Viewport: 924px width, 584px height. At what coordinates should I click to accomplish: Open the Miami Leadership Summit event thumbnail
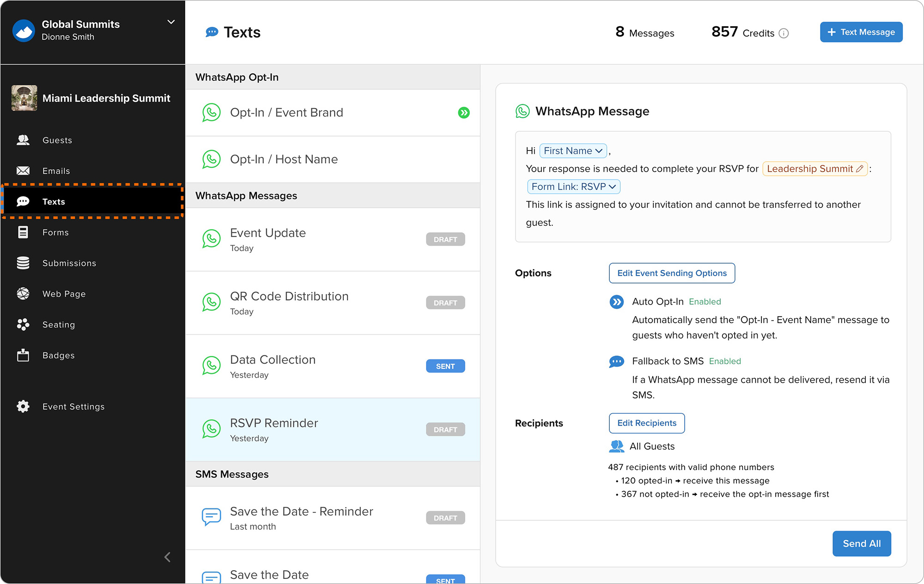click(x=24, y=98)
